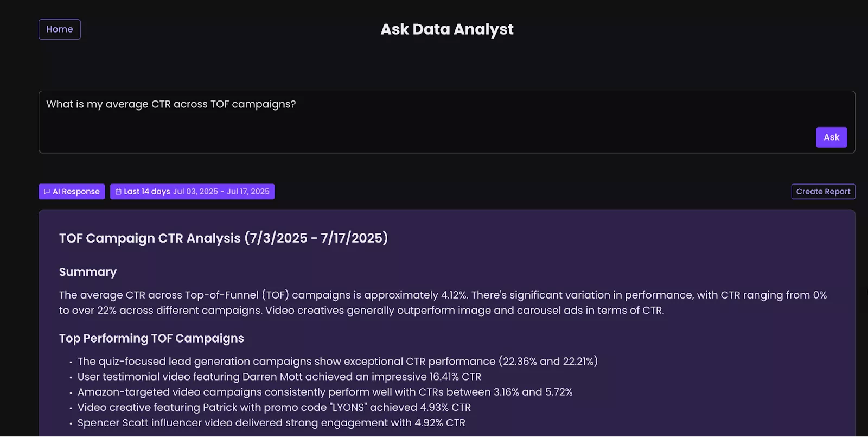Viewport: 868px width, 437px height.
Task: Open Create Report
Action: coord(823,192)
